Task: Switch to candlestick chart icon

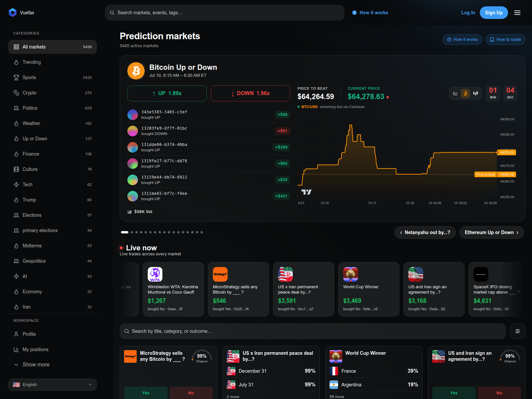Action: pos(475,93)
